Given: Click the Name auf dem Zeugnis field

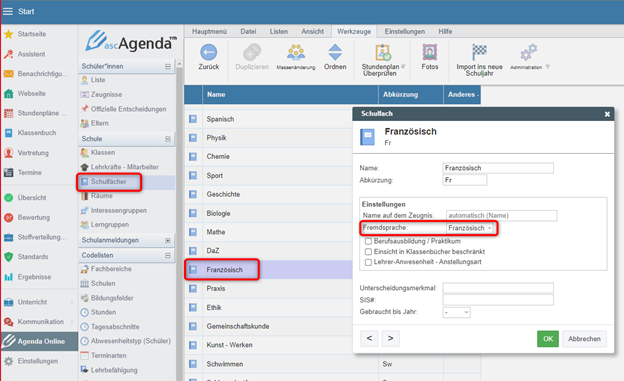Looking at the screenshot, I should (x=501, y=215).
